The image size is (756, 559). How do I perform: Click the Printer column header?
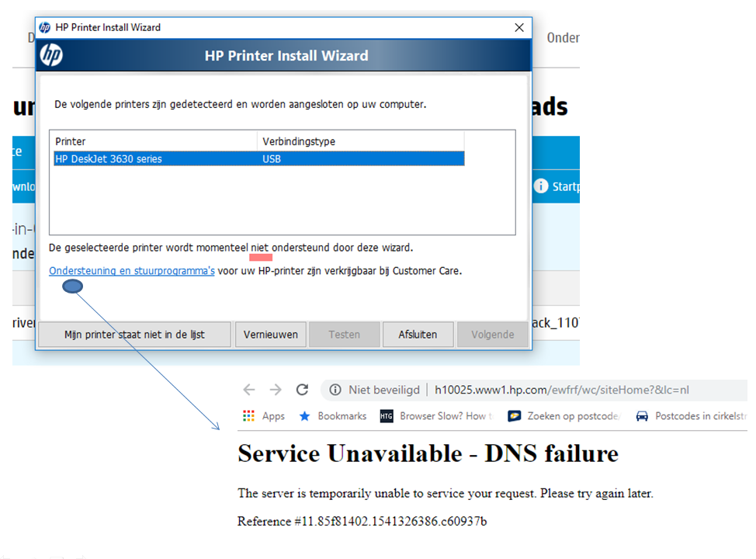[x=70, y=141]
